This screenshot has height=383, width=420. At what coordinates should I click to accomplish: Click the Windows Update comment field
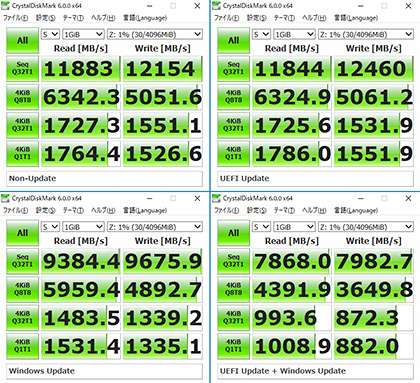(x=104, y=371)
